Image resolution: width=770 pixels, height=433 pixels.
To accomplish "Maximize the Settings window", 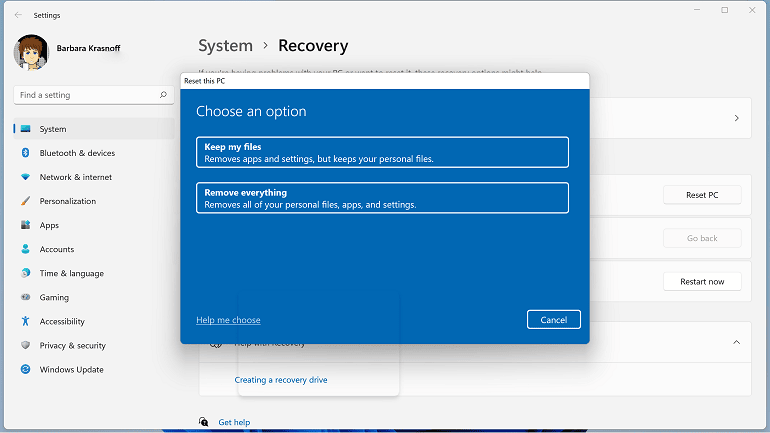I will pos(724,10).
